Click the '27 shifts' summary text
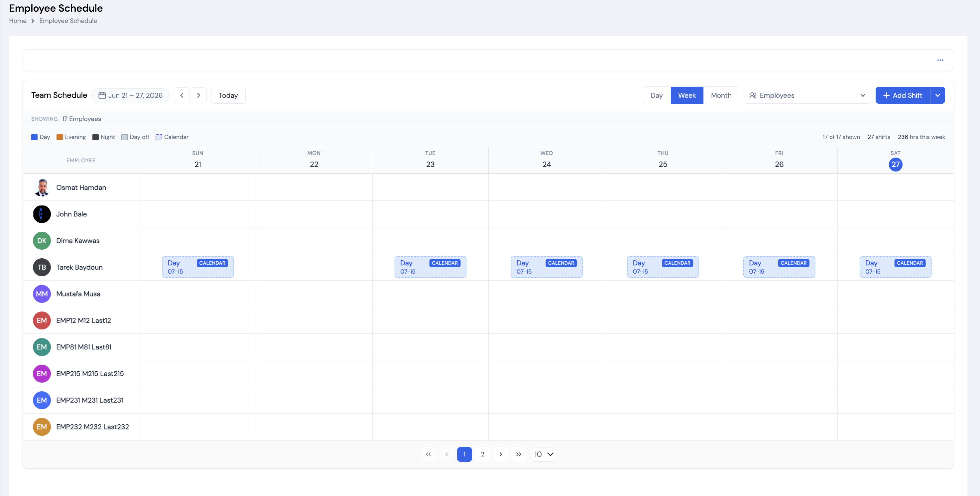 pyautogui.click(x=879, y=137)
